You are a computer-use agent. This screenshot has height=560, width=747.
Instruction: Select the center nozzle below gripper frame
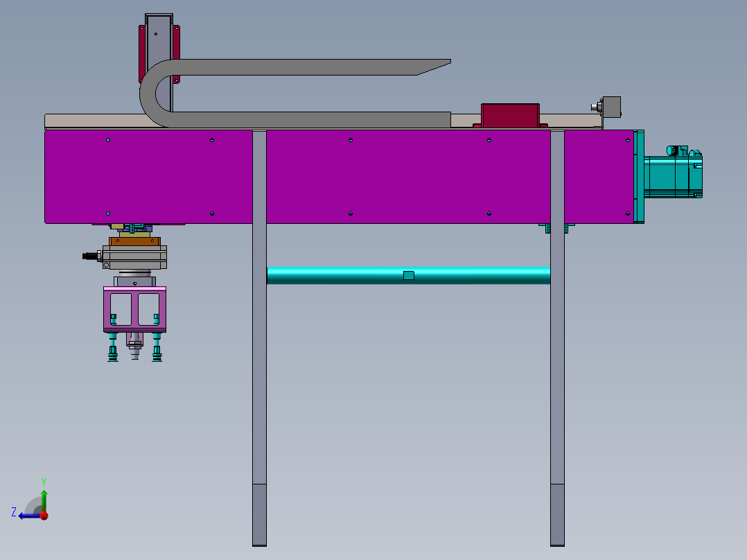click(x=135, y=346)
